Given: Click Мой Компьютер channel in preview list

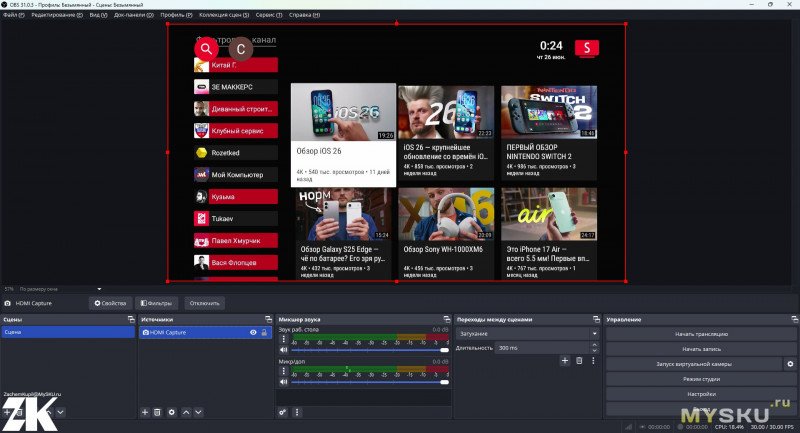Looking at the screenshot, I should pyautogui.click(x=236, y=174).
